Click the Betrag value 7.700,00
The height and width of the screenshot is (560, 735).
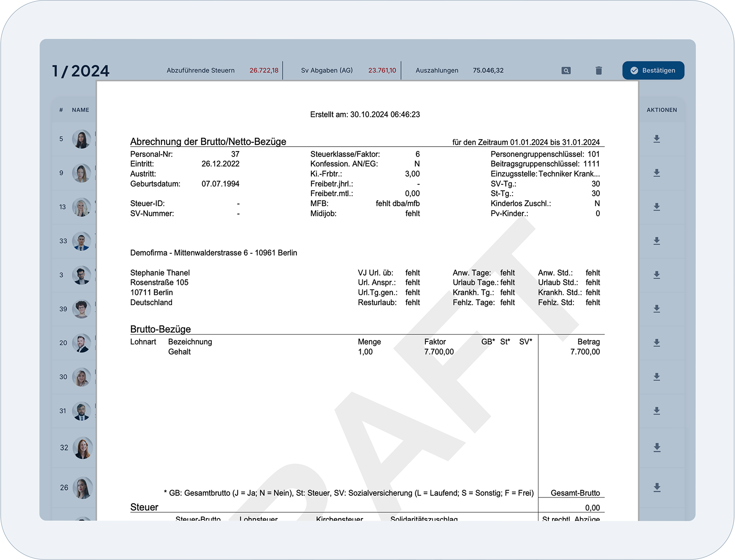coord(585,352)
